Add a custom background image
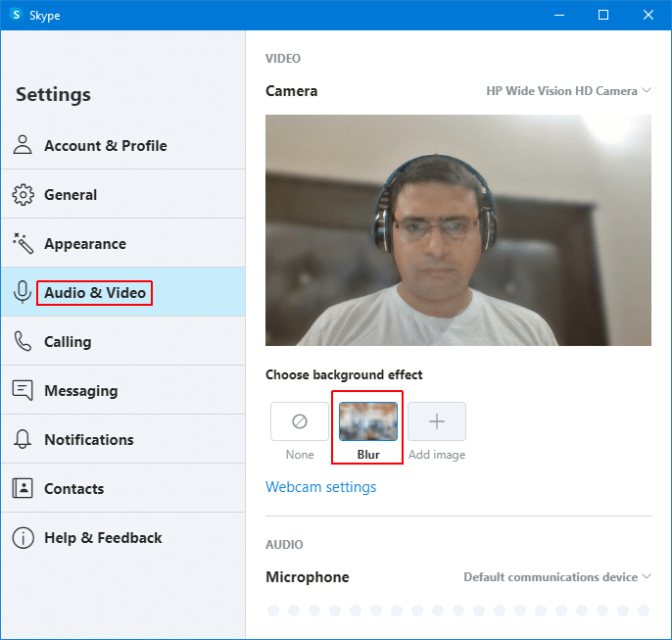Image resolution: width=672 pixels, height=640 pixels. tap(437, 421)
